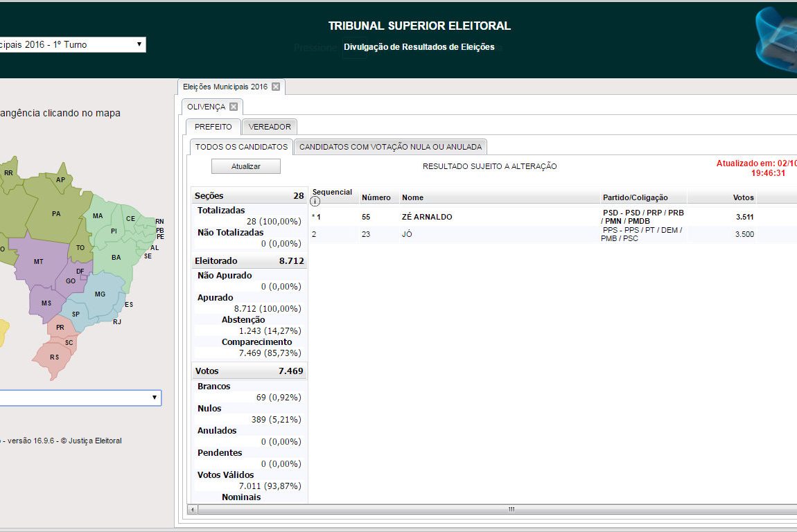Select Rio Grande do Sul (RS) on map
The height and width of the screenshot is (532, 797).
pos(54,357)
